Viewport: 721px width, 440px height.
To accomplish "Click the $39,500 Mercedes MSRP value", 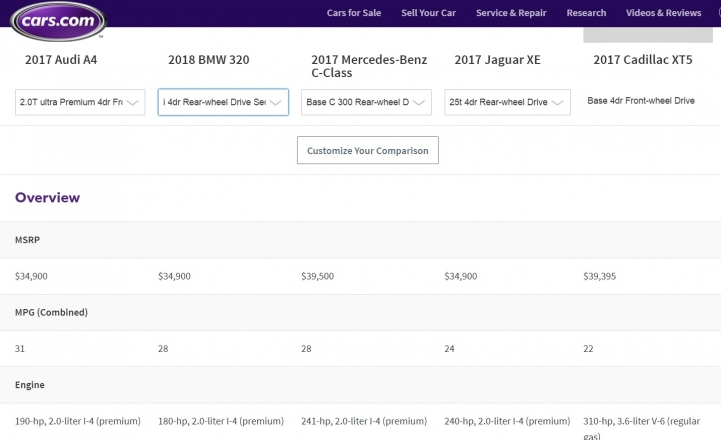I will (x=317, y=276).
